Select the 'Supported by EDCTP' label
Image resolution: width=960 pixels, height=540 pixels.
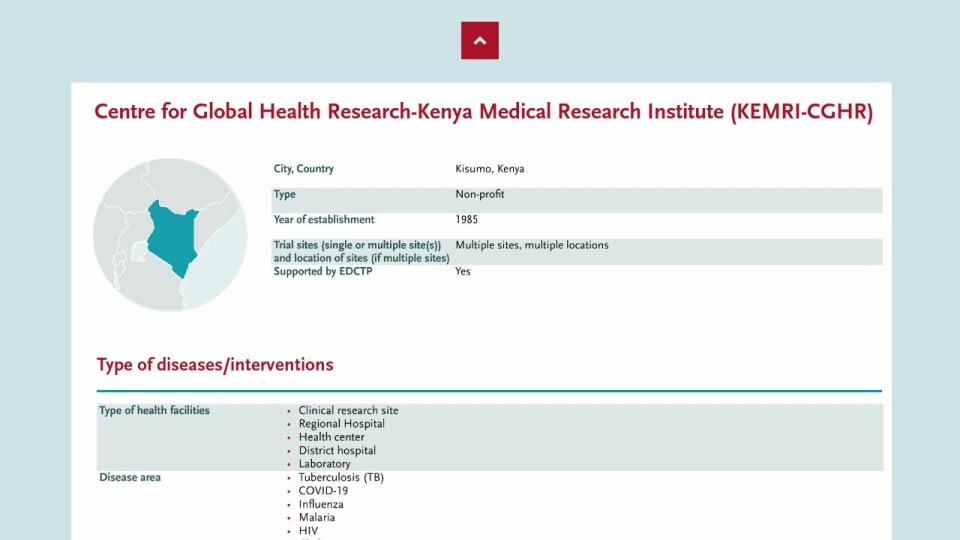322,271
